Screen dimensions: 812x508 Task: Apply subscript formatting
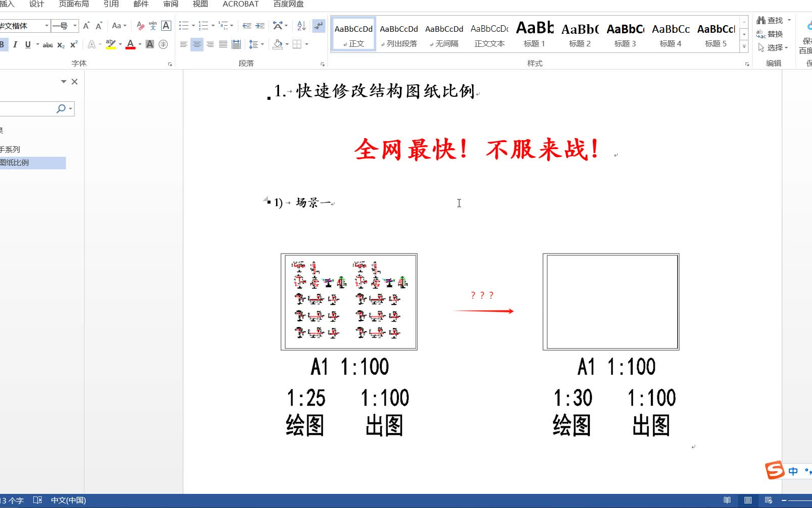(60, 44)
